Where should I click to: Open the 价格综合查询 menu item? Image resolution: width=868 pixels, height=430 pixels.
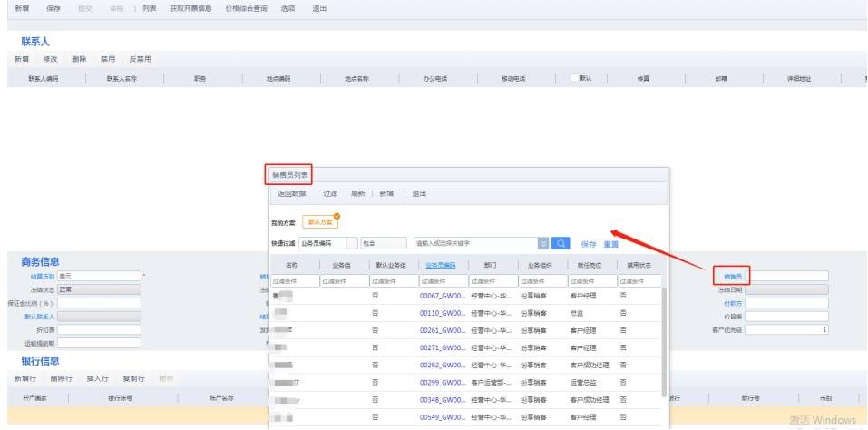click(x=247, y=9)
